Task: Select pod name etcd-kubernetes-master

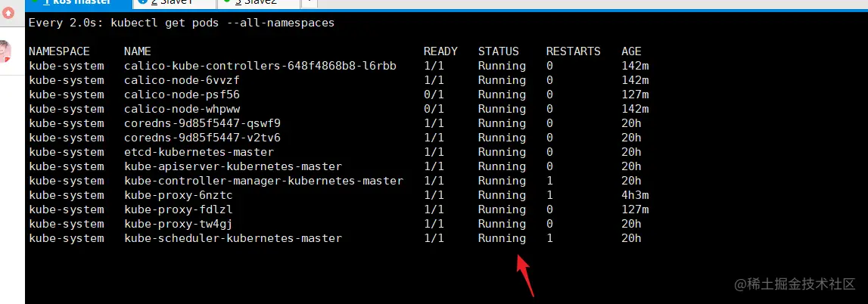Action: tap(199, 152)
